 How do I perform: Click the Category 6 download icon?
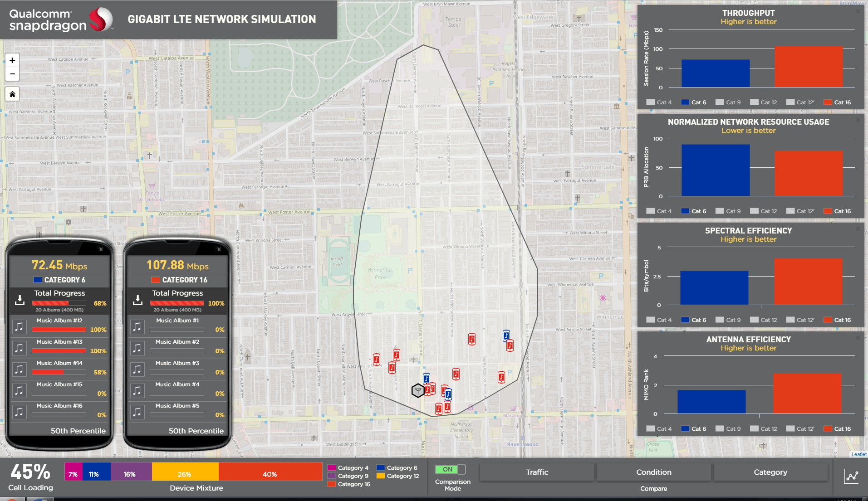[x=20, y=300]
